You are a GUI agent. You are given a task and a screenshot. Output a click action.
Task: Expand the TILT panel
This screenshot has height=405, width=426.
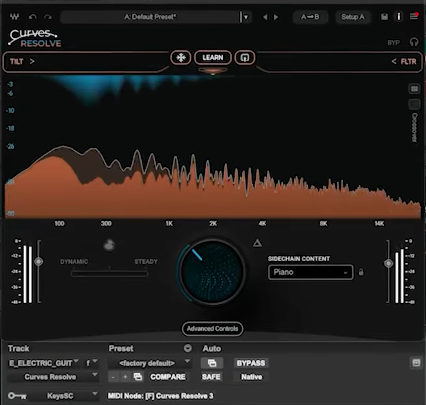(x=22, y=61)
